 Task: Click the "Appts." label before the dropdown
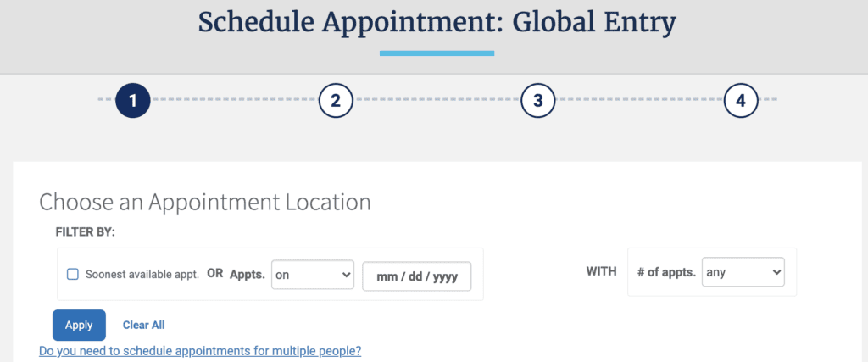248,275
